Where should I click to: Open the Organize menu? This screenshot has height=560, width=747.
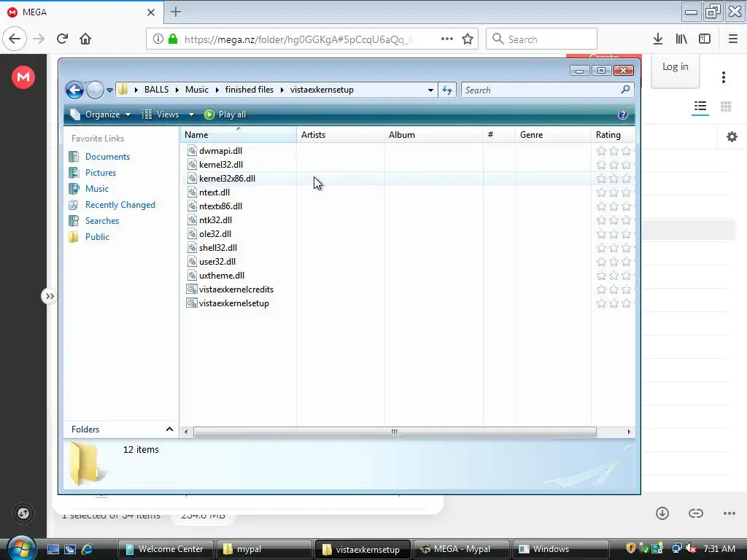[x=101, y=114]
